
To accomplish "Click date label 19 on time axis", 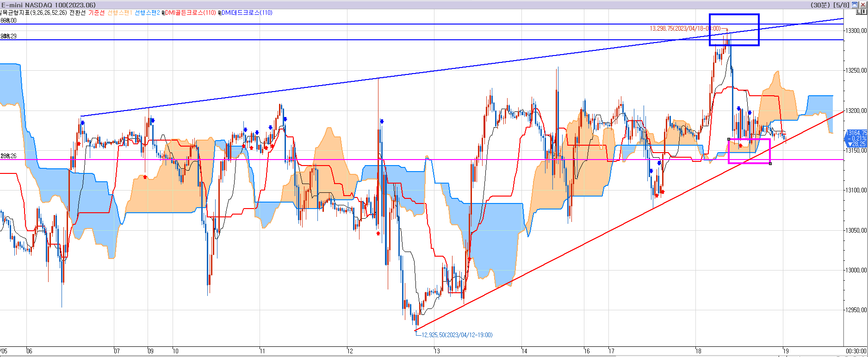I will pyautogui.click(x=786, y=351).
